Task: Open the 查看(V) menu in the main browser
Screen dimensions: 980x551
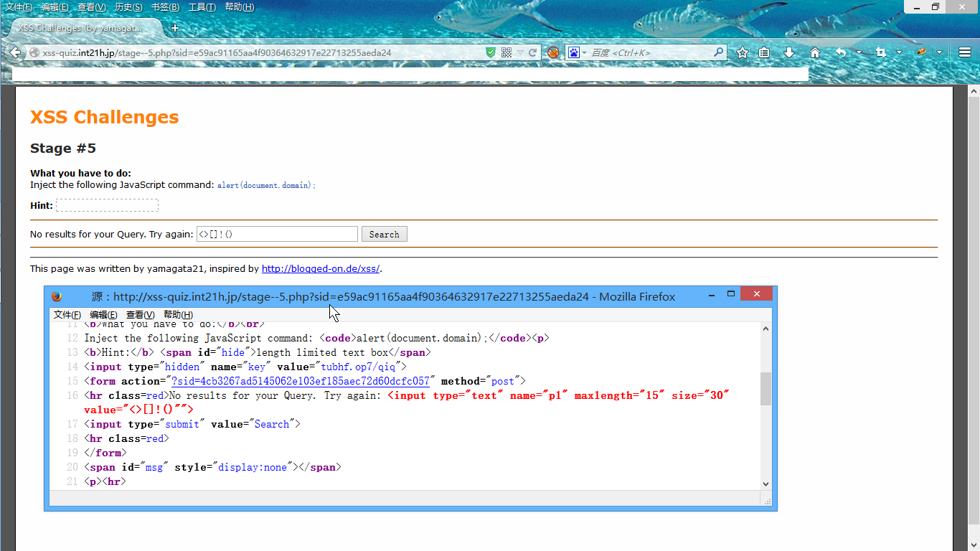Action: 92,7
